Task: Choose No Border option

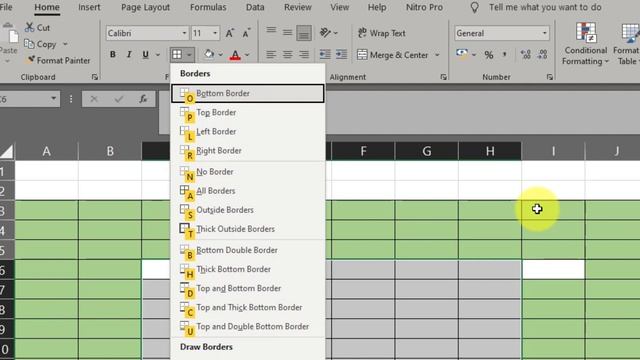Action: coord(248,172)
